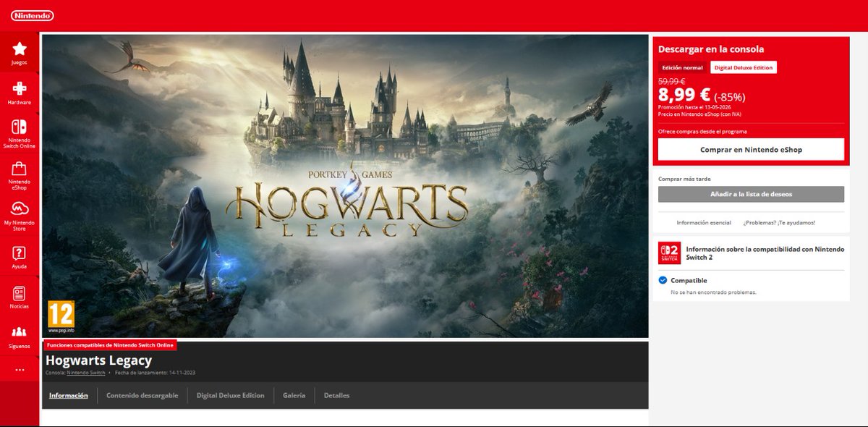Open ¿Problemas? ¡Te ayudamos! link
The height and width of the screenshot is (427, 868).
[x=779, y=222]
